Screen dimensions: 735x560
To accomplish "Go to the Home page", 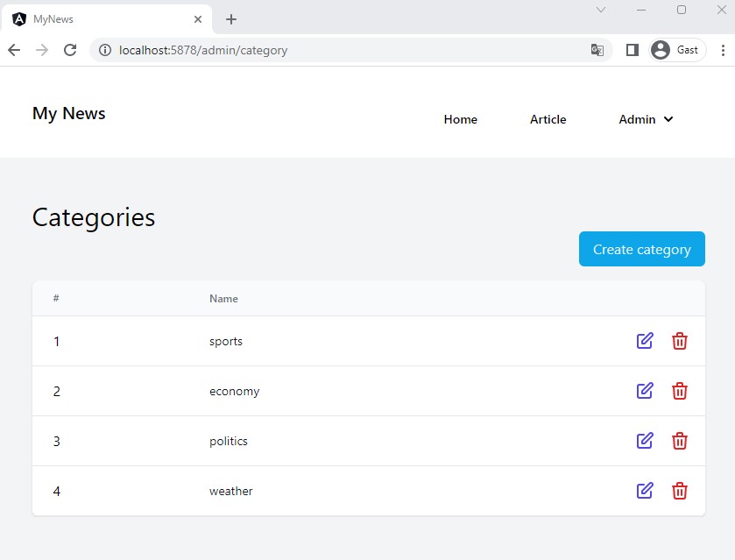I will (x=461, y=119).
